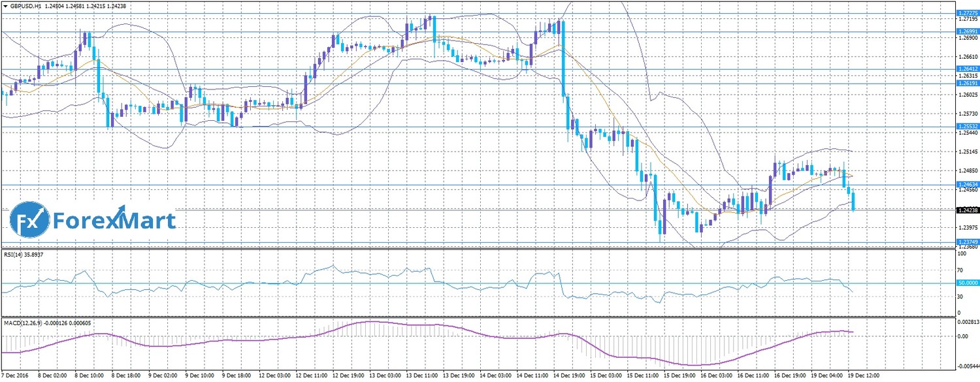The height and width of the screenshot is (382, 980).
Task: Open the GBPUSD,H1 chart dropdown arrow
Action: point(5,5)
